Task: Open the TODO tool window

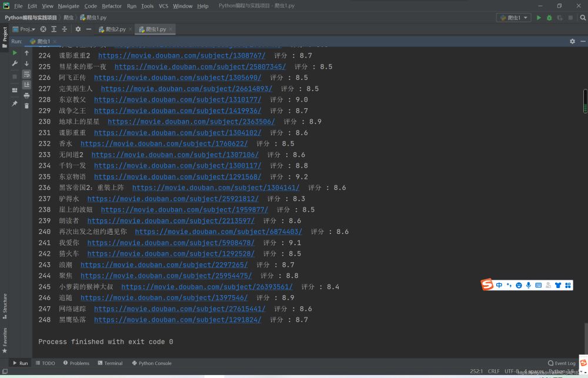Action: (x=45, y=363)
